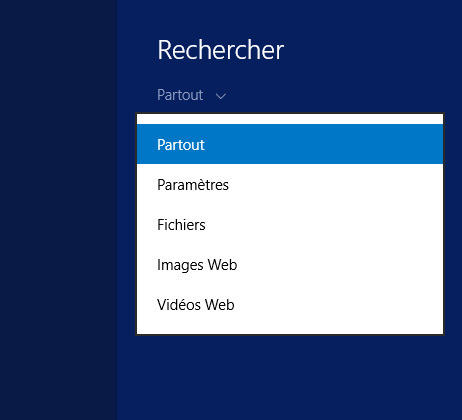462x420 pixels.
Task: Click empty pane area below the list
Action: click(x=289, y=377)
